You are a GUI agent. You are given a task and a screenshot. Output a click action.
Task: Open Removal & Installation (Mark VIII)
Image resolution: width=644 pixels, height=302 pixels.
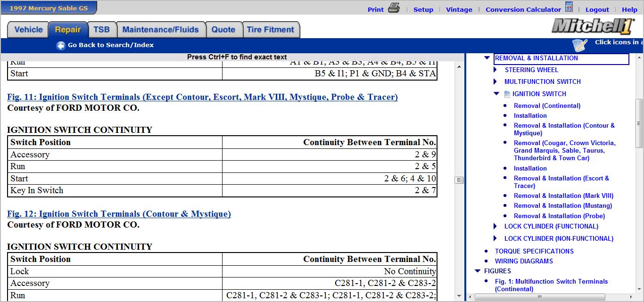coord(564,196)
